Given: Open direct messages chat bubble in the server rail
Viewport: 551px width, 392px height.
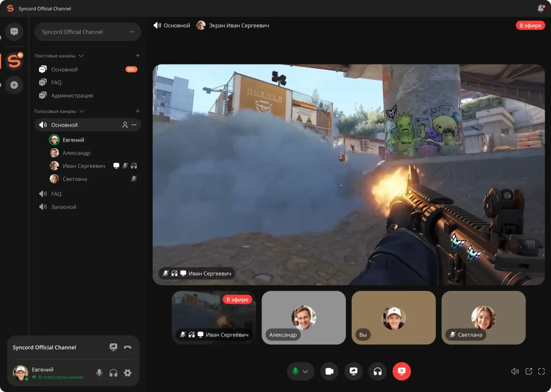Looking at the screenshot, I should [x=14, y=32].
